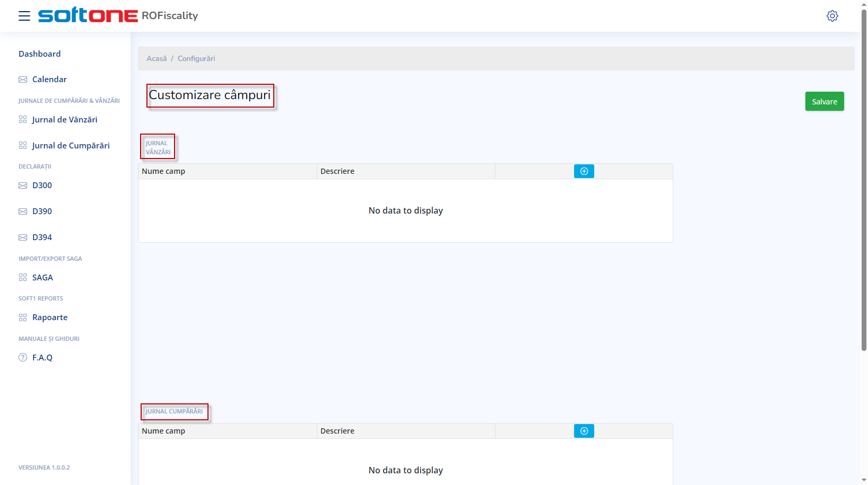This screenshot has width=868, height=485.
Task: Click the vertical page scrollbar
Action: (x=864, y=180)
